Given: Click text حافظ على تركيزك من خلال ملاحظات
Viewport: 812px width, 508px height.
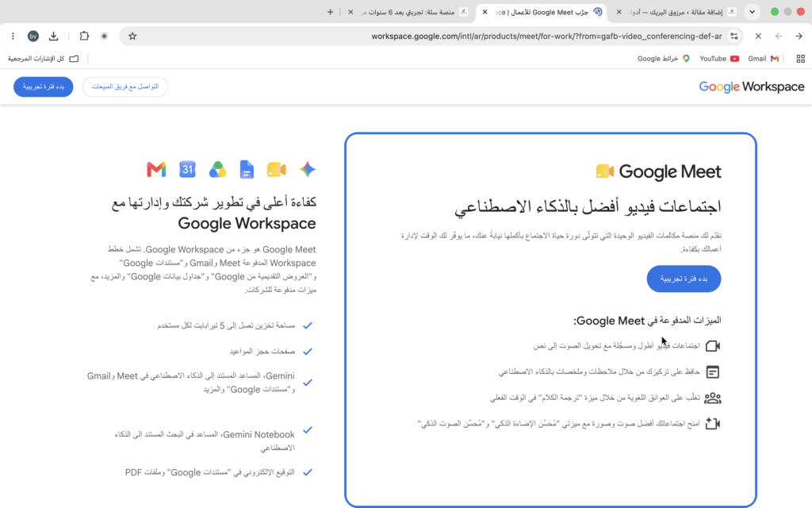Looking at the screenshot, I should (599, 371).
